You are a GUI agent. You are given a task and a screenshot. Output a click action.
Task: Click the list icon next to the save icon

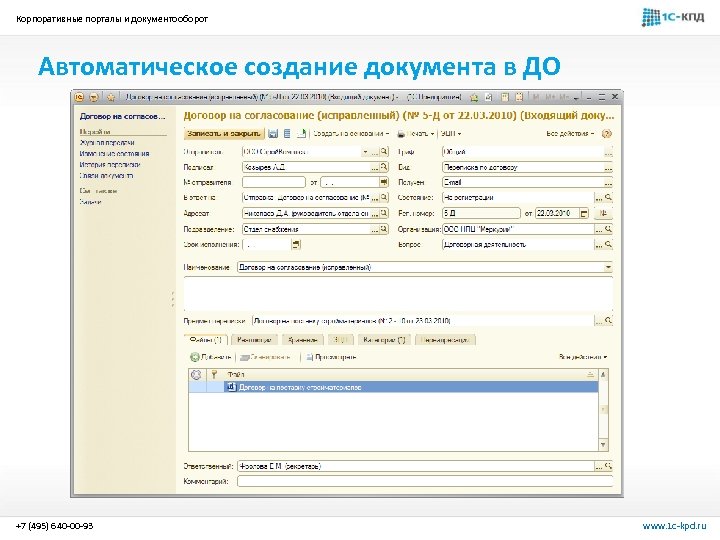tap(287, 134)
